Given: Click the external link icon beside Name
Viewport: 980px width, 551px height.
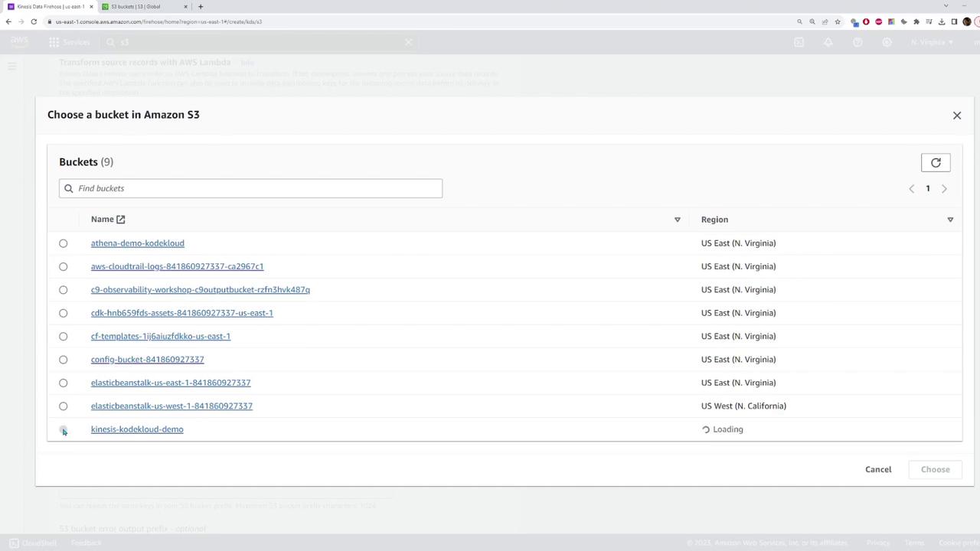Looking at the screenshot, I should click(x=120, y=220).
